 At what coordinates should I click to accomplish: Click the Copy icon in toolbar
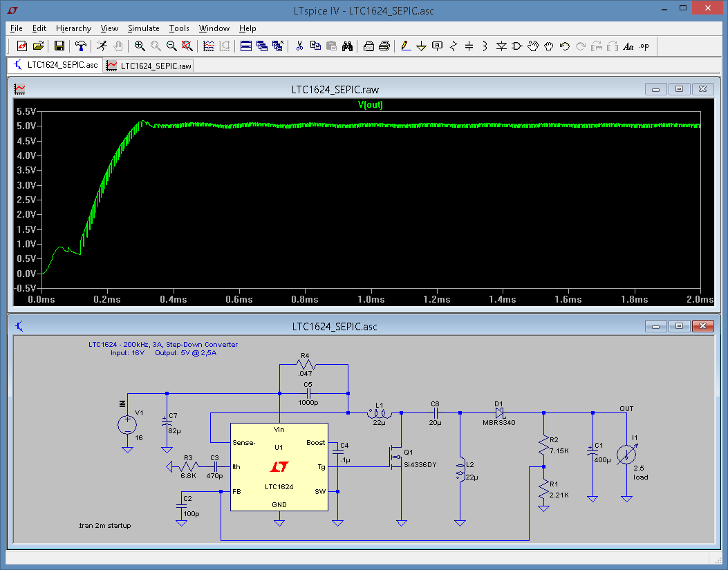315,46
